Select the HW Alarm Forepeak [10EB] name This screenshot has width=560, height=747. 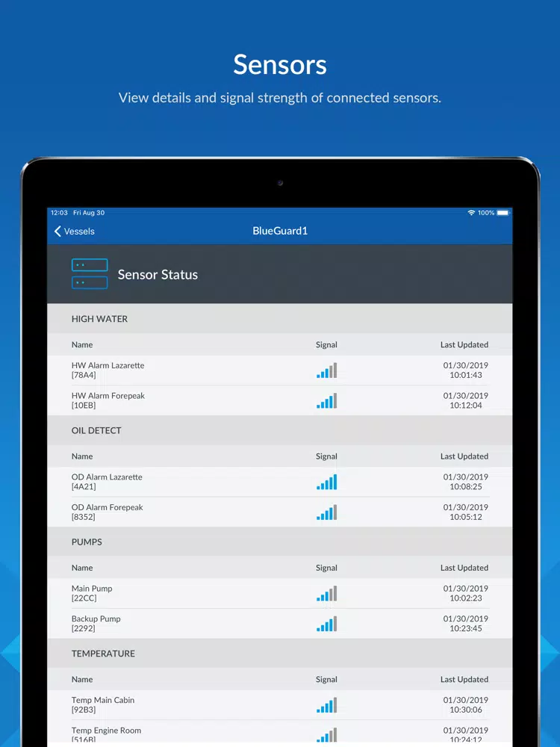(x=108, y=400)
